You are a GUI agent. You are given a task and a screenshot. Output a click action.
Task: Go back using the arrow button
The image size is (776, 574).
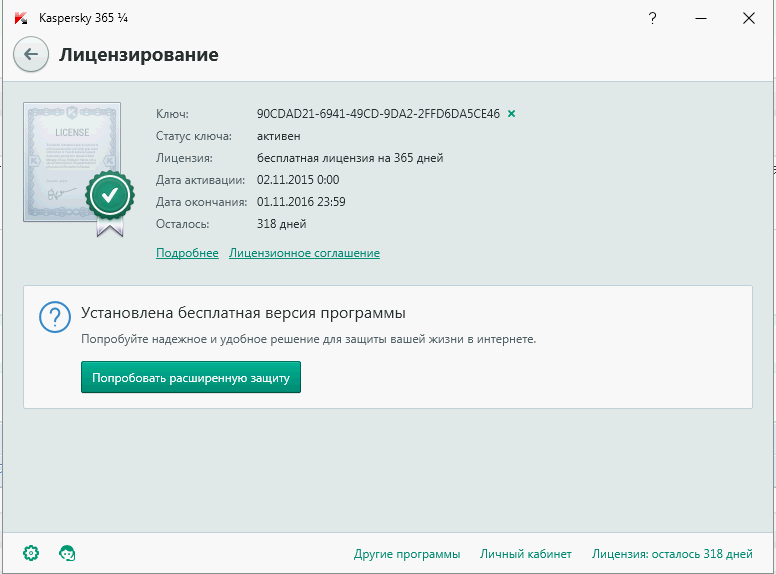click(31, 54)
